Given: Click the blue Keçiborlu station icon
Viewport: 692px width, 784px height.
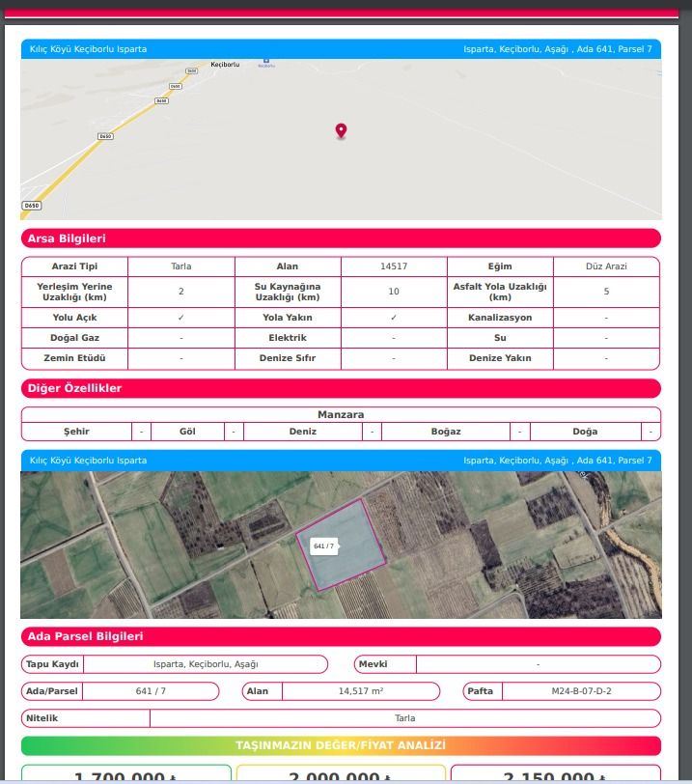Looking at the screenshot, I should (x=265, y=61).
